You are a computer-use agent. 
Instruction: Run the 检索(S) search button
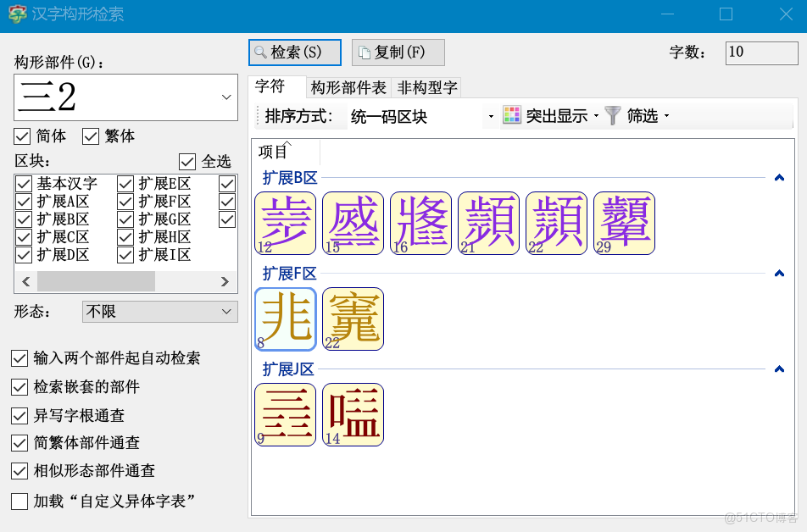pyautogui.click(x=294, y=53)
